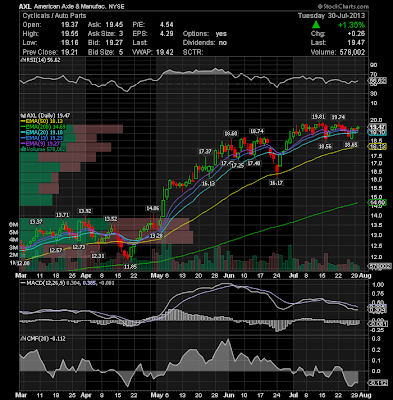Click the Cyclicals / Auto Parts sector text
The image size is (393, 400).
tap(54, 16)
